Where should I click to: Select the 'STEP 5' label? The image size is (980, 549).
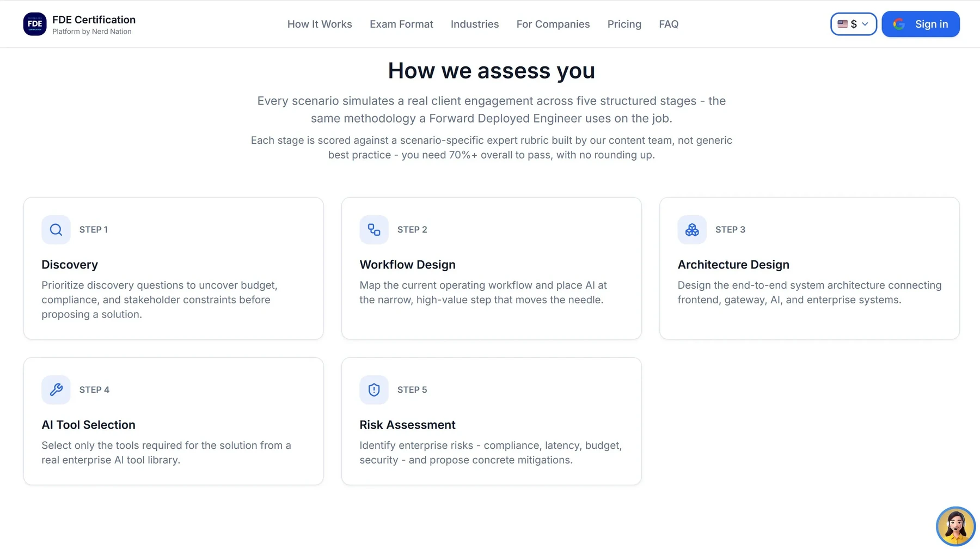click(x=412, y=390)
